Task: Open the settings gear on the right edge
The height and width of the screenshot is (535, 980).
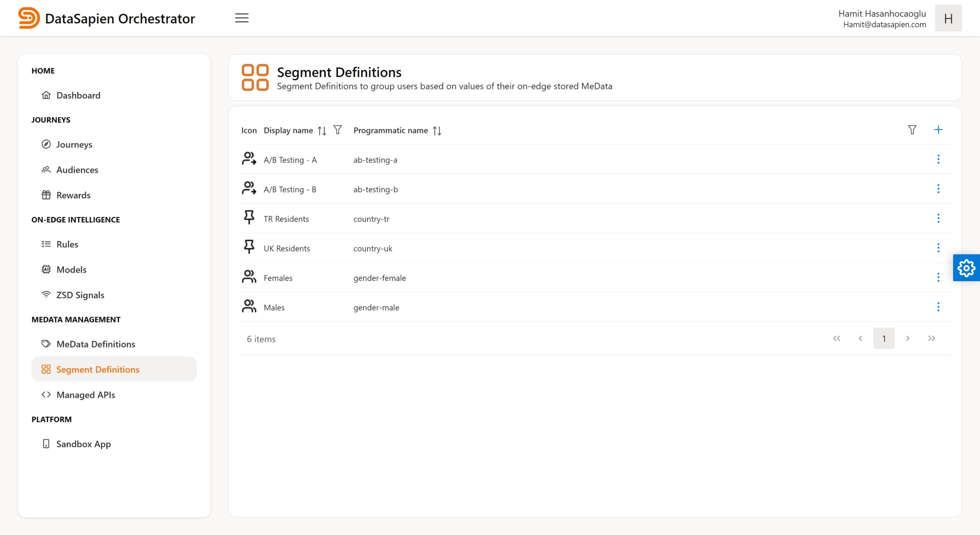Action: tap(966, 268)
